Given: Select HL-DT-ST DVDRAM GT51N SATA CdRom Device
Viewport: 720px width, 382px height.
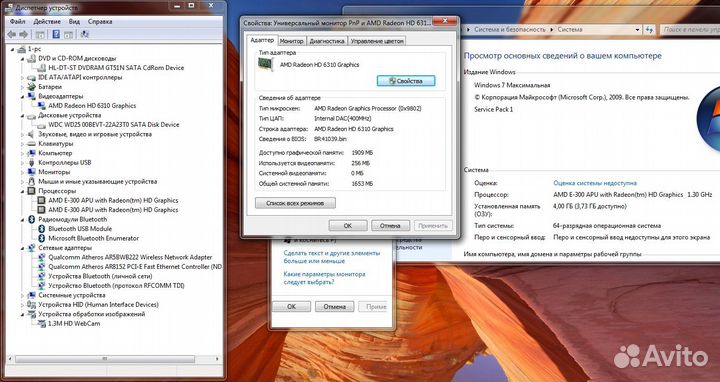Looking at the screenshot, I should click(116, 68).
